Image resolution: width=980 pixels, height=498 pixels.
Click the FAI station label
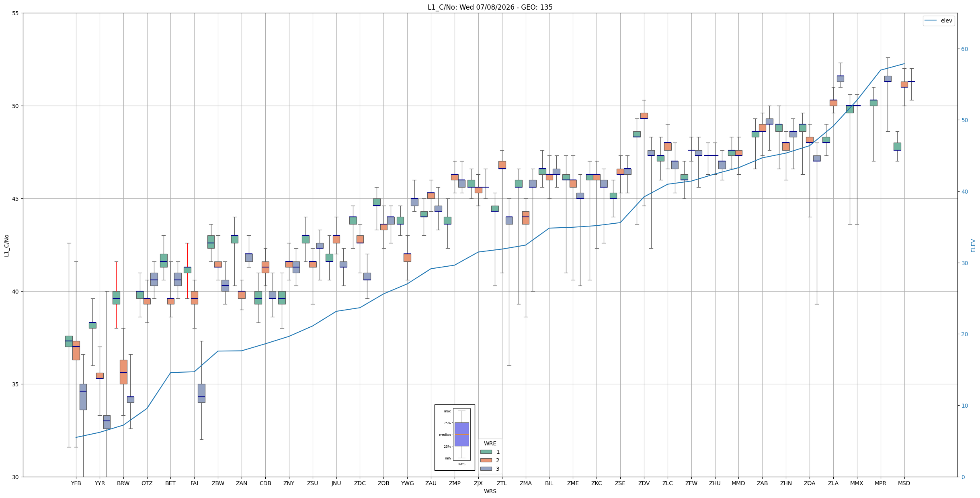click(x=194, y=483)
